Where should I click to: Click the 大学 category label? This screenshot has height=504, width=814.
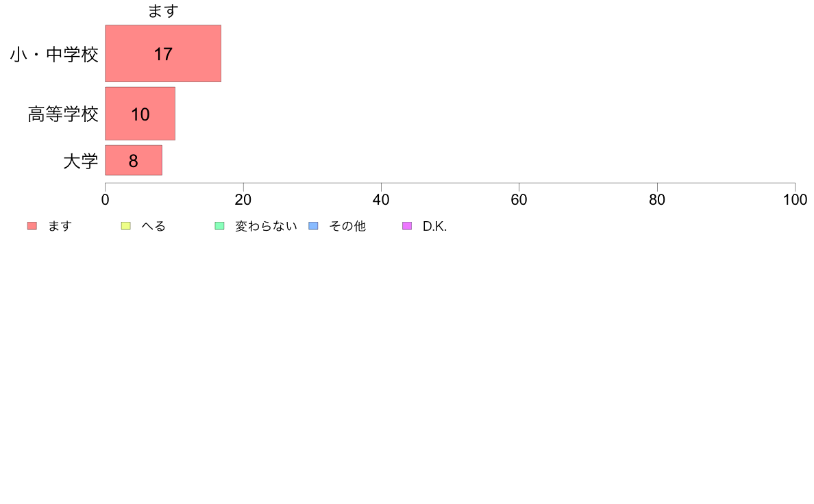click(80, 161)
